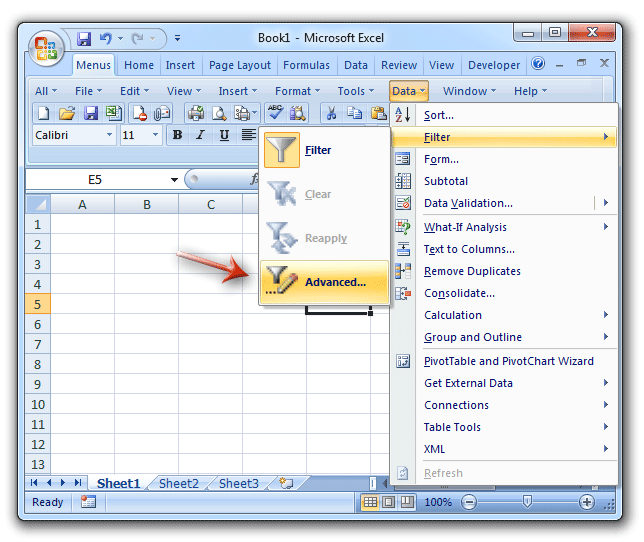The height and width of the screenshot is (542, 644).
Task: Open PivotTable and PivotChart Wizard
Action: (504, 361)
